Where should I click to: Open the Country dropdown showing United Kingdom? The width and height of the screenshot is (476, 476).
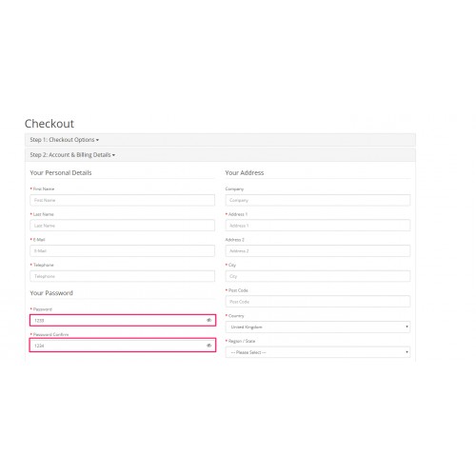[x=318, y=327]
